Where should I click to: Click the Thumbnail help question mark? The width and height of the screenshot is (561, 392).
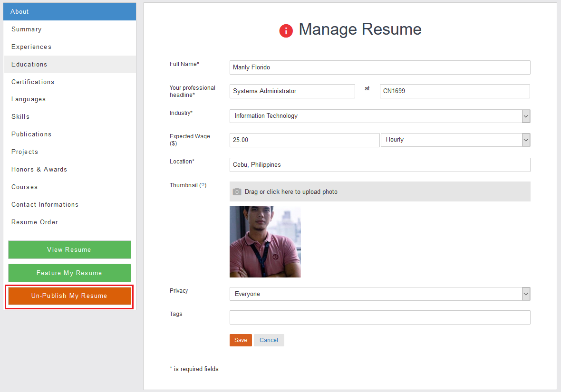click(203, 185)
